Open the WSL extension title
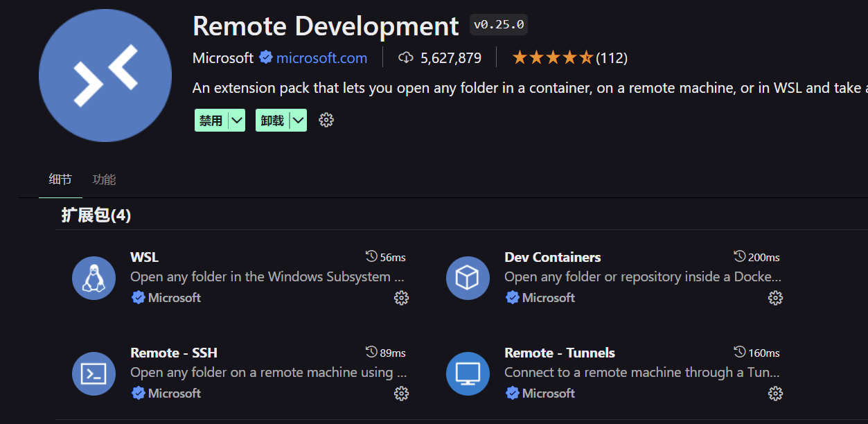The height and width of the screenshot is (424, 868). pos(145,257)
